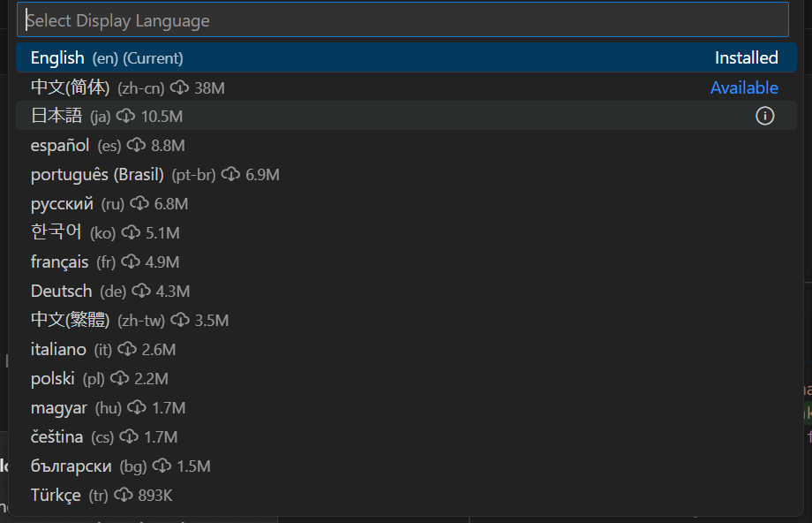
Task: Click the cloud download icon beside français
Action: tap(131, 261)
